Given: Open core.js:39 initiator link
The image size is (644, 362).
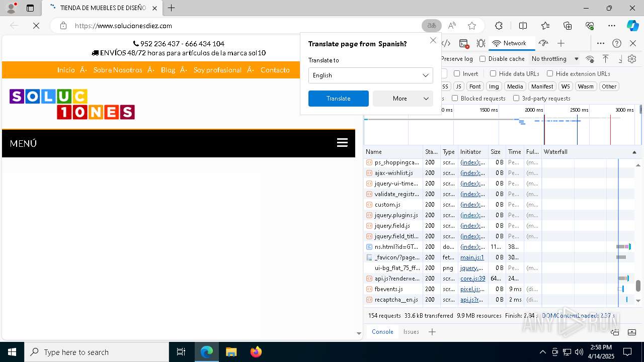Looking at the screenshot, I should coord(473,279).
